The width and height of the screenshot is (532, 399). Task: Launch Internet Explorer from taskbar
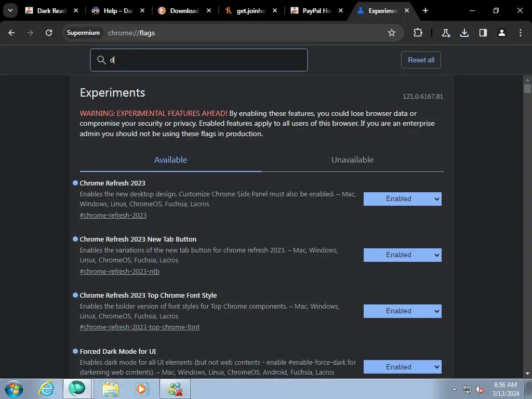coord(46,389)
